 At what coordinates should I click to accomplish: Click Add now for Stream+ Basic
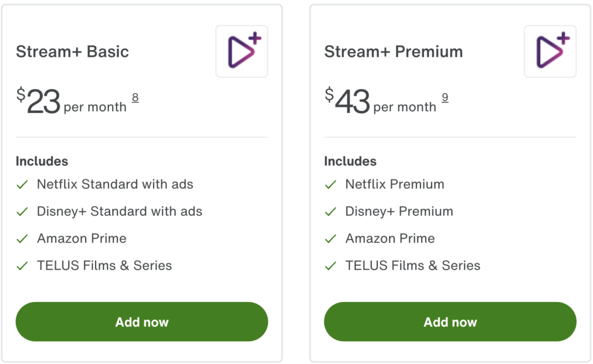pyautogui.click(x=141, y=322)
